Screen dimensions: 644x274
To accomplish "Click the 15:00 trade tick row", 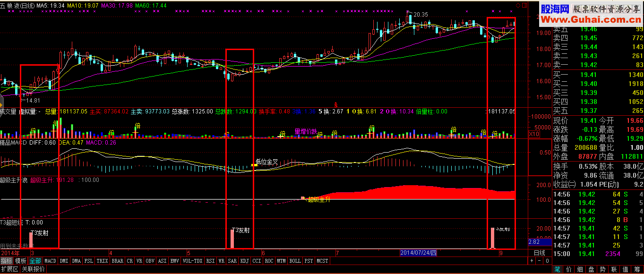I will pyautogui.click(x=598, y=254).
